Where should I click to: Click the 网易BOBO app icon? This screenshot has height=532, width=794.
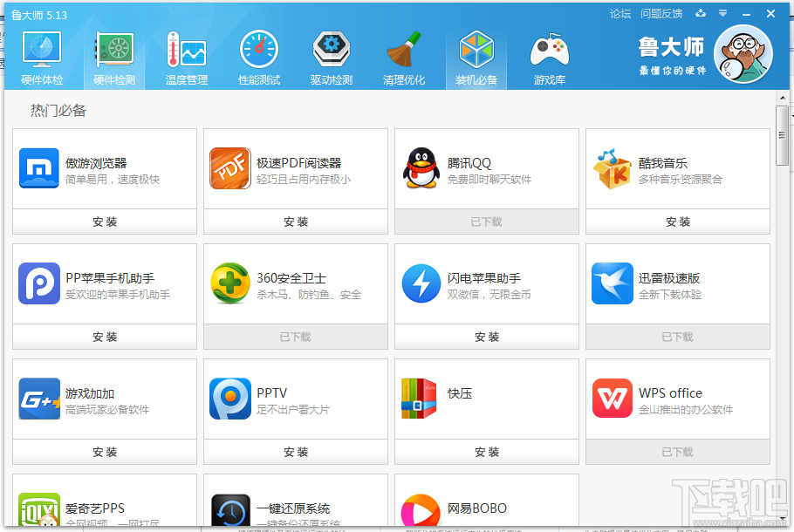click(421, 510)
